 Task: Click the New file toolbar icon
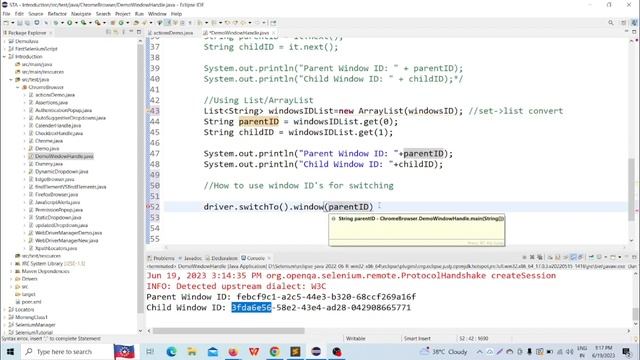pyautogui.click(x=6, y=23)
